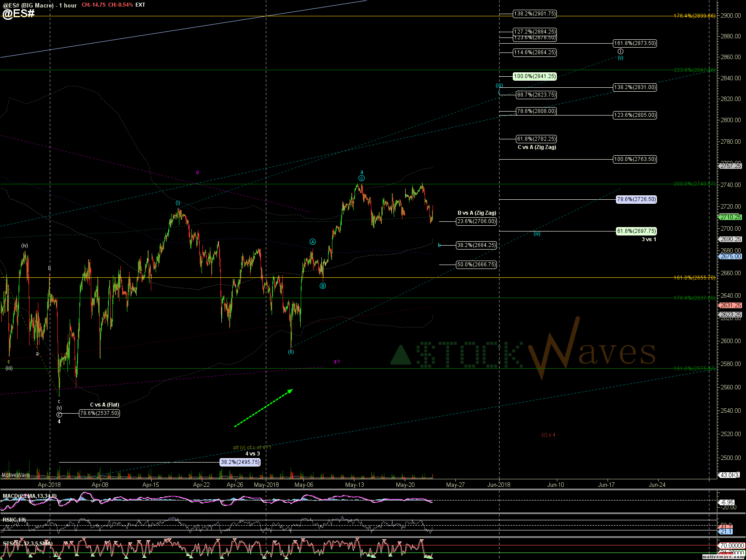Image resolution: width=746 pixels, height=560 pixels.
Task: Click the @ES# symbol title
Action: [x=19, y=13]
